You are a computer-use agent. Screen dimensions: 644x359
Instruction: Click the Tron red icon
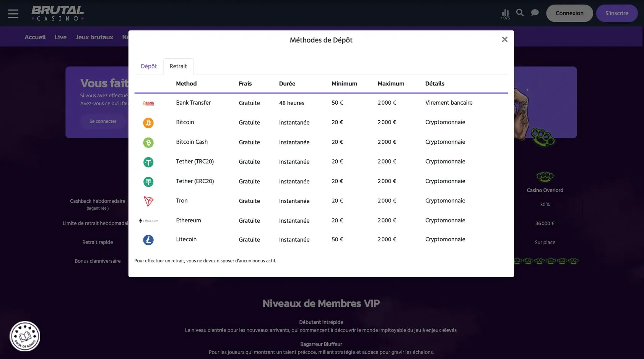(x=148, y=201)
